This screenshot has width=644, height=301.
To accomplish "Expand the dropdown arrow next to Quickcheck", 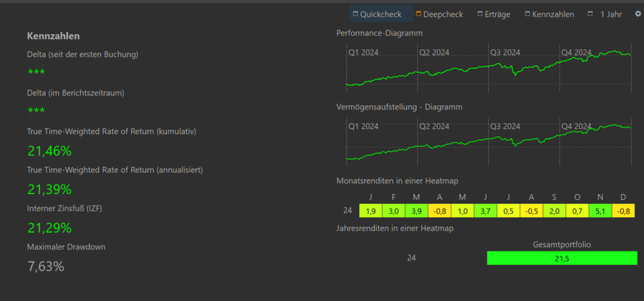I will click(409, 14).
